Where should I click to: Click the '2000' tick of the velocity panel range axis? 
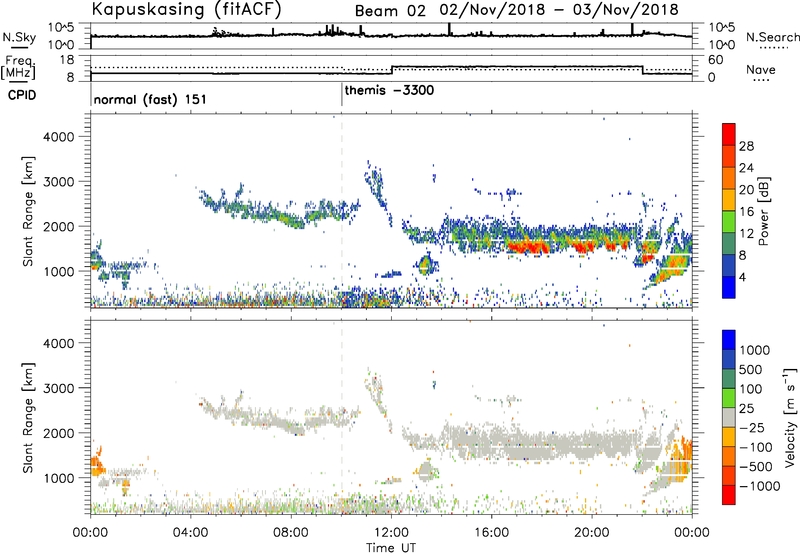pyautogui.click(x=58, y=433)
